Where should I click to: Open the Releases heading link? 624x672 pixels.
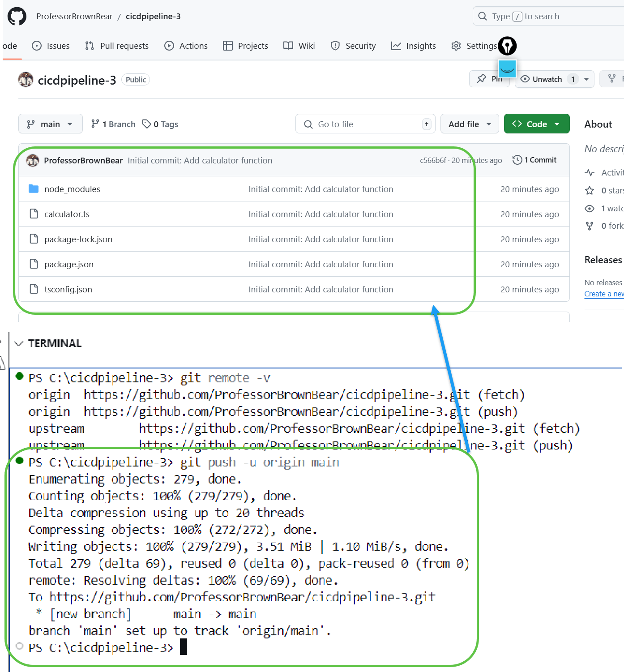(x=603, y=260)
